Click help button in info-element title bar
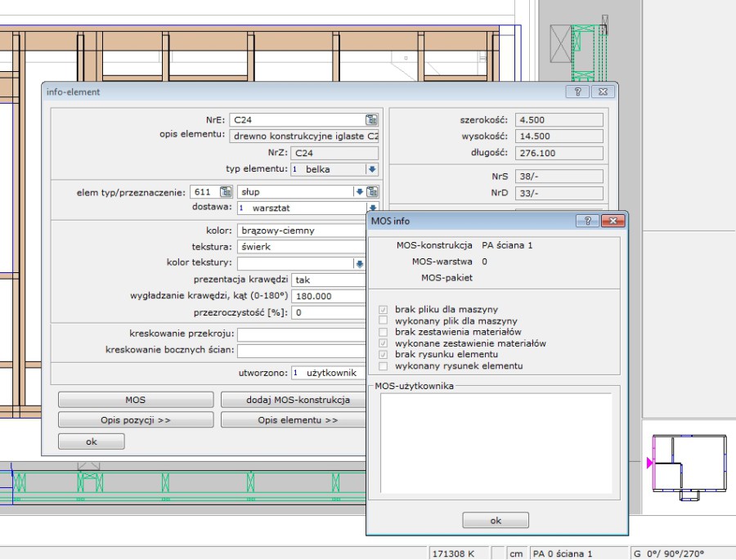Screen dimensions: 736x560 577,92
